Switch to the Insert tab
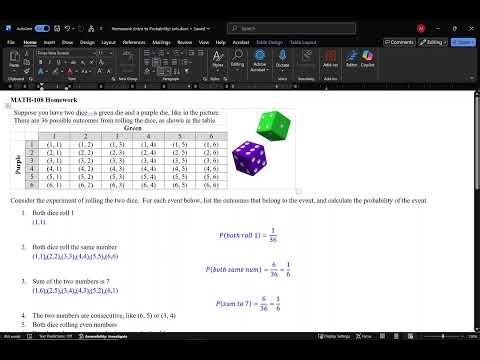This screenshot has width=480, height=360. [49, 42]
